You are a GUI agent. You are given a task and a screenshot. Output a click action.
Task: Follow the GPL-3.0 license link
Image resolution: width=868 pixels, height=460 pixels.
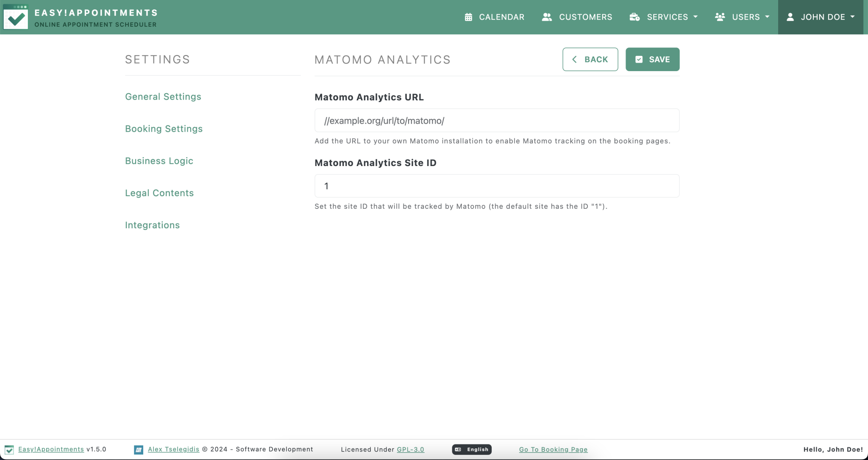[x=410, y=449]
